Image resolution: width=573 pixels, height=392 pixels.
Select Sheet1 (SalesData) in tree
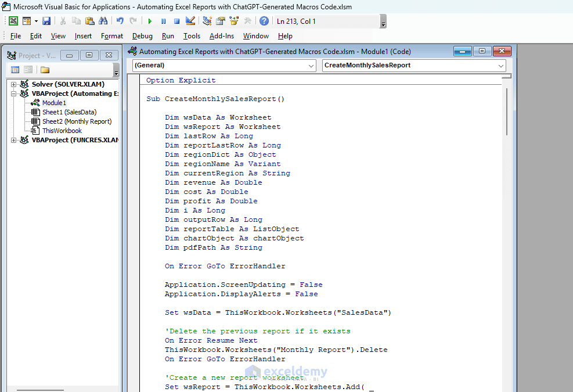70,112
